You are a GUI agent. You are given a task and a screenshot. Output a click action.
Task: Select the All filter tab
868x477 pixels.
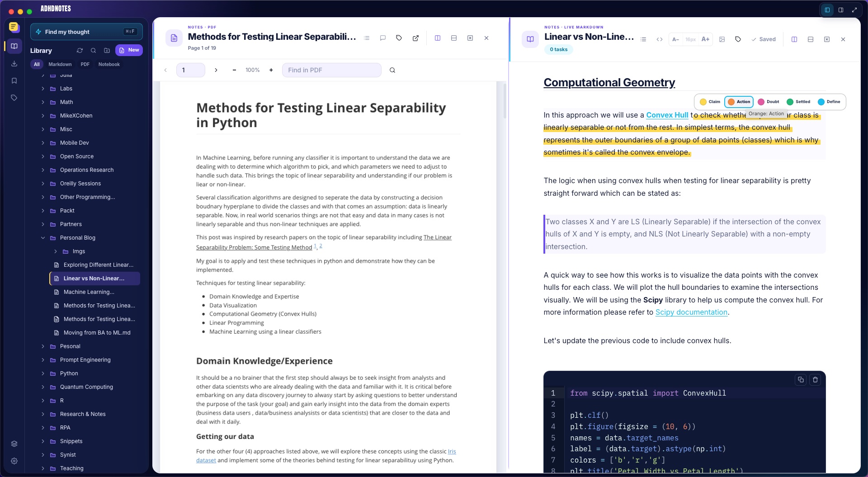37,64
